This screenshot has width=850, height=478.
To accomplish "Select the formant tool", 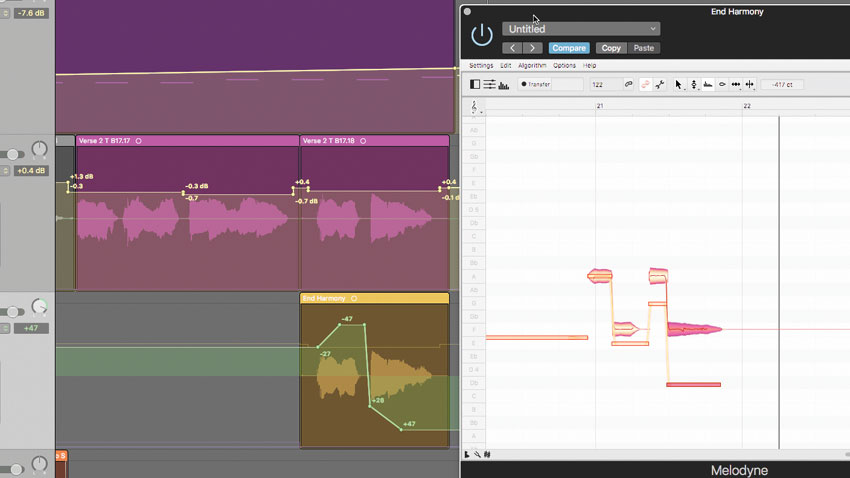I will (x=707, y=85).
